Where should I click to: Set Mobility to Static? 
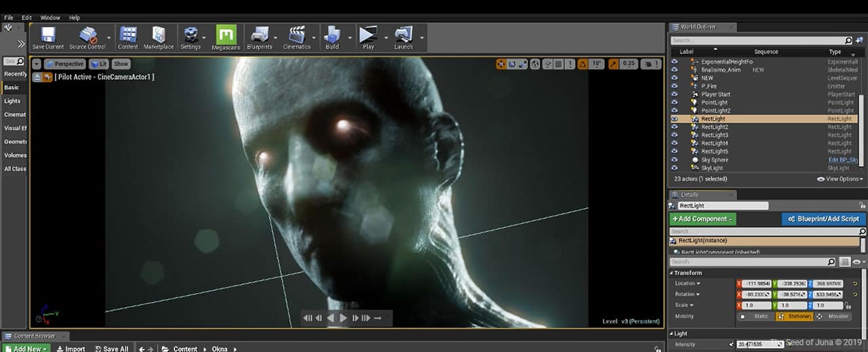(x=755, y=316)
